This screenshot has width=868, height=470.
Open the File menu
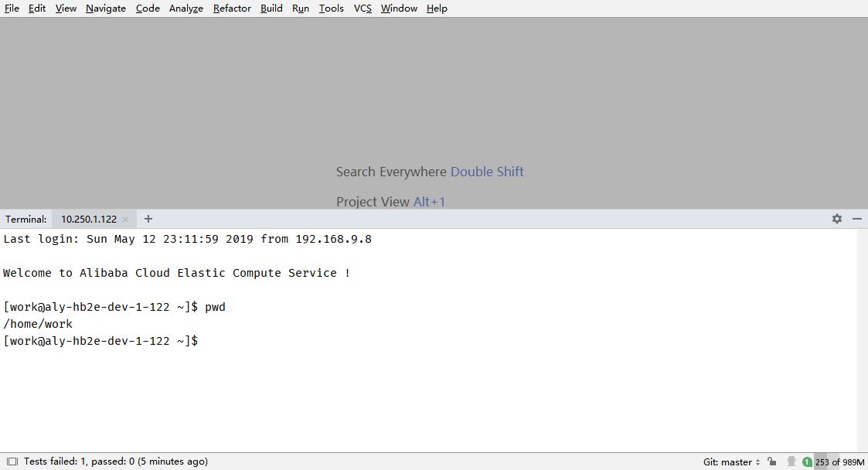coord(12,9)
